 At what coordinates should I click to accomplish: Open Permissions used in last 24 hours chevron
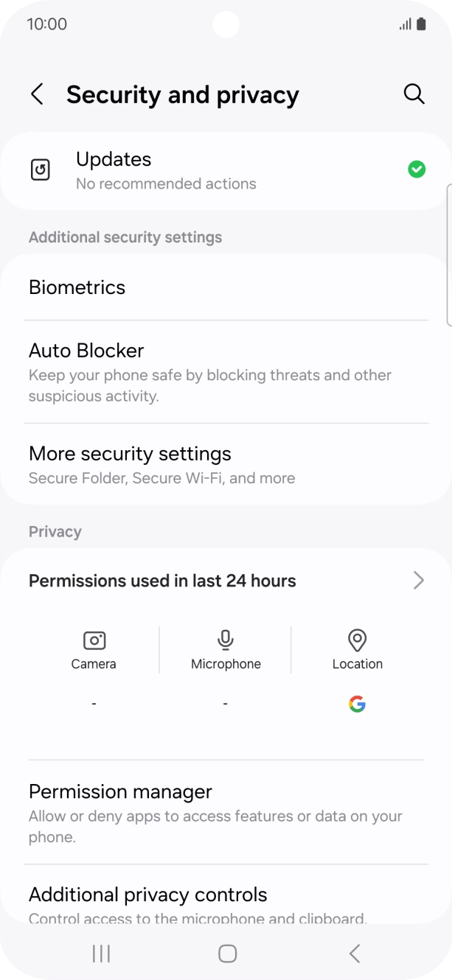pyautogui.click(x=418, y=581)
